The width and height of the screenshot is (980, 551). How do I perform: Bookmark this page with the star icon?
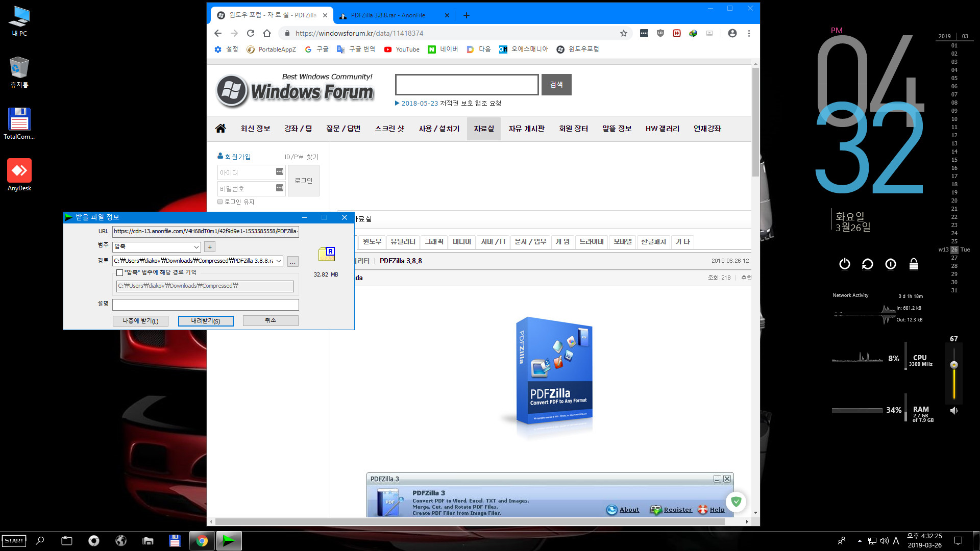623,33
